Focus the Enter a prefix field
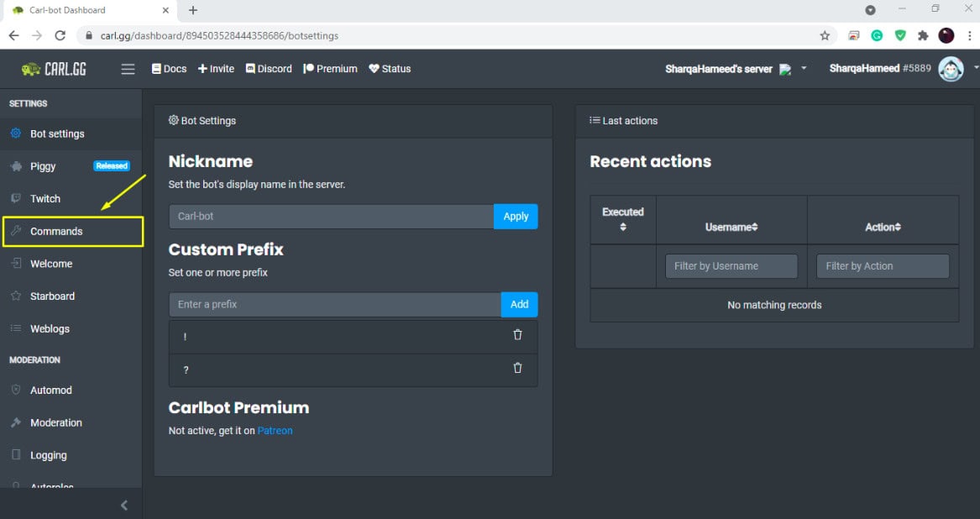 (335, 305)
